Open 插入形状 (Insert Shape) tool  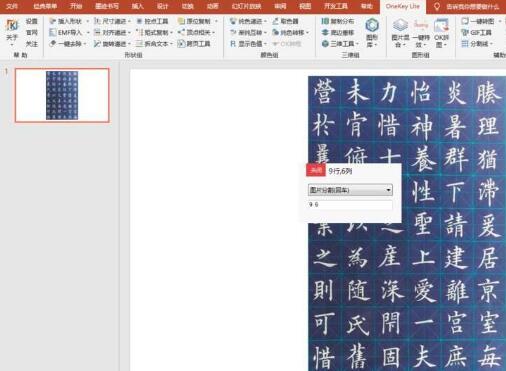[66, 21]
